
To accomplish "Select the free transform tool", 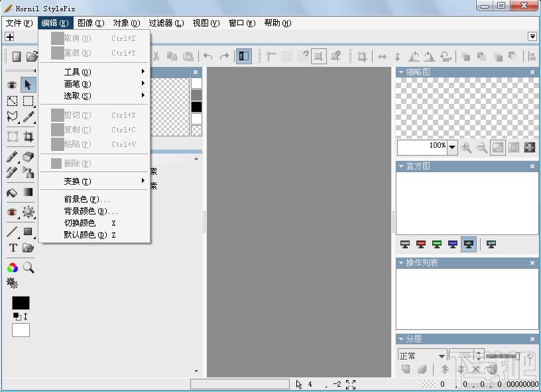I will click(x=13, y=137).
